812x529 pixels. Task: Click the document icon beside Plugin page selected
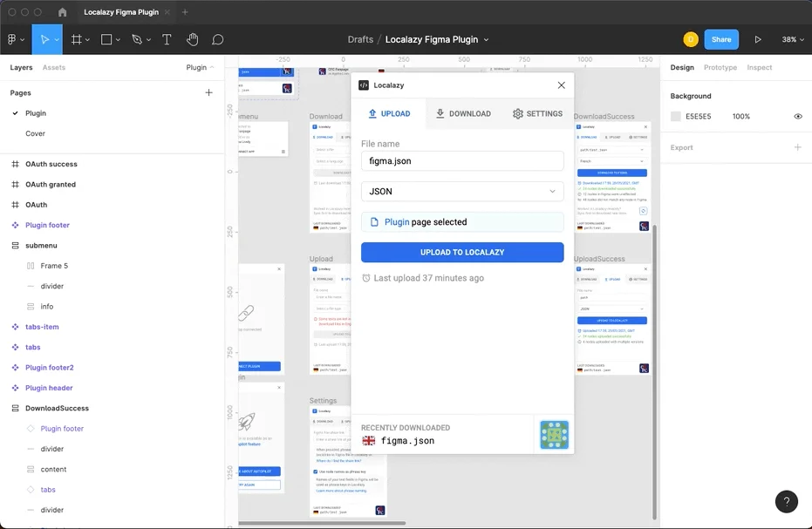374,222
